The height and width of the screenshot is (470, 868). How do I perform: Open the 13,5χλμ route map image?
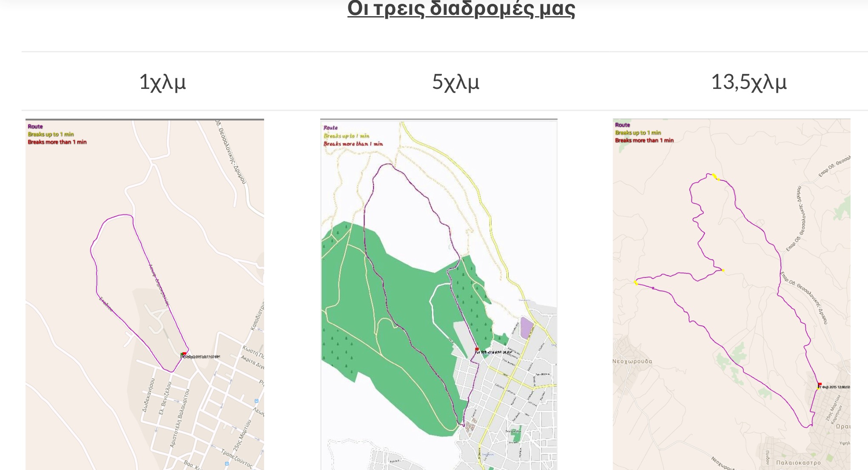(x=731, y=294)
